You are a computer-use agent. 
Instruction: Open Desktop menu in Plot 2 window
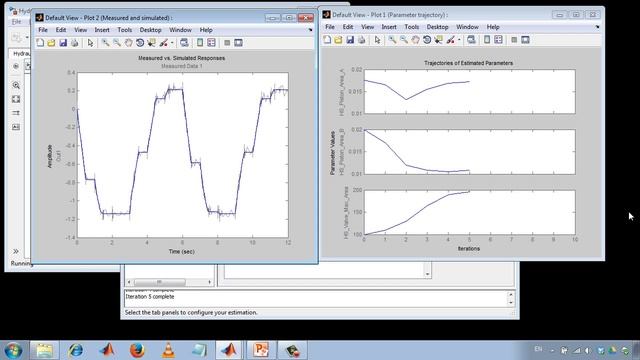(x=150, y=30)
